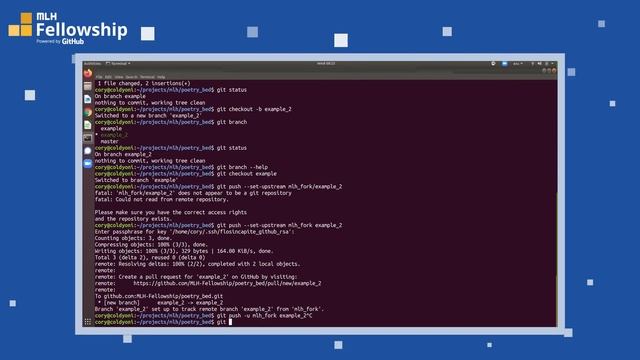Screen dimensions: 640x360
Task: Open the Terminal app menu in top bar
Action: (x=118, y=64)
